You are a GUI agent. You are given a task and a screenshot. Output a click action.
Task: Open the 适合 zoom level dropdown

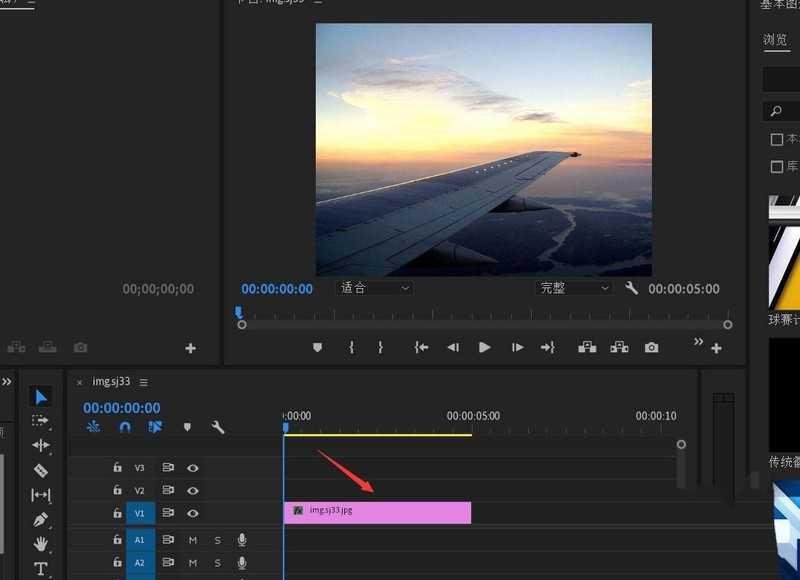click(x=373, y=288)
